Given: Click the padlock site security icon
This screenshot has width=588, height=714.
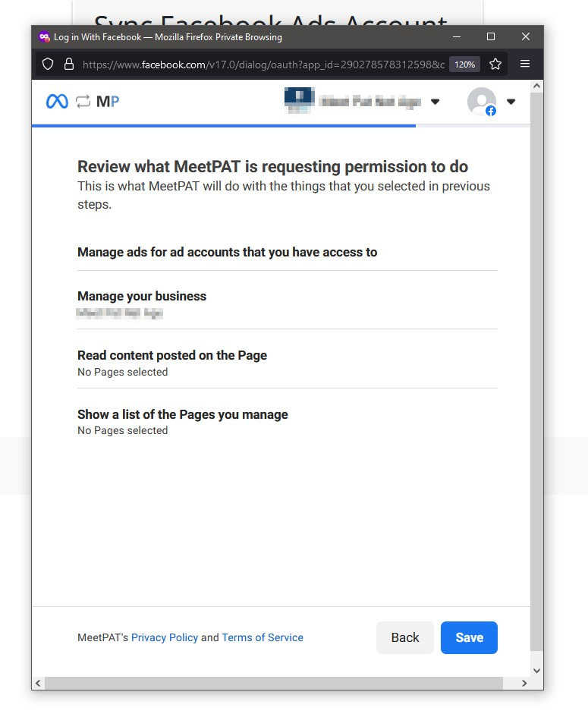Looking at the screenshot, I should (x=68, y=64).
